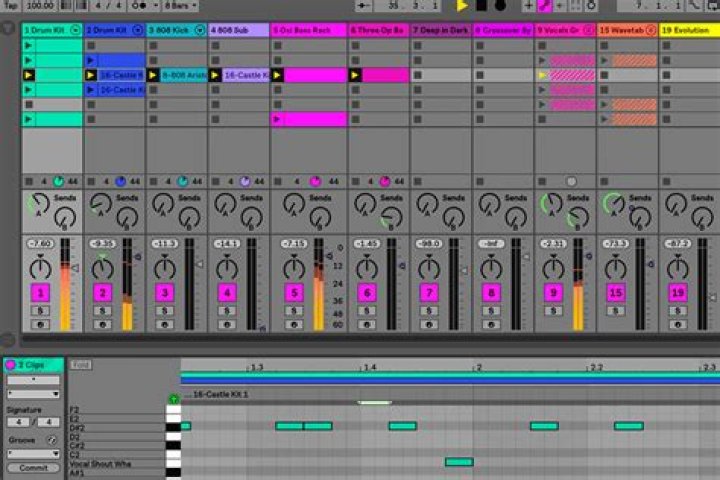The width and height of the screenshot is (720, 480).
Task: Solo track 3 with its S button
Action: 165,311
